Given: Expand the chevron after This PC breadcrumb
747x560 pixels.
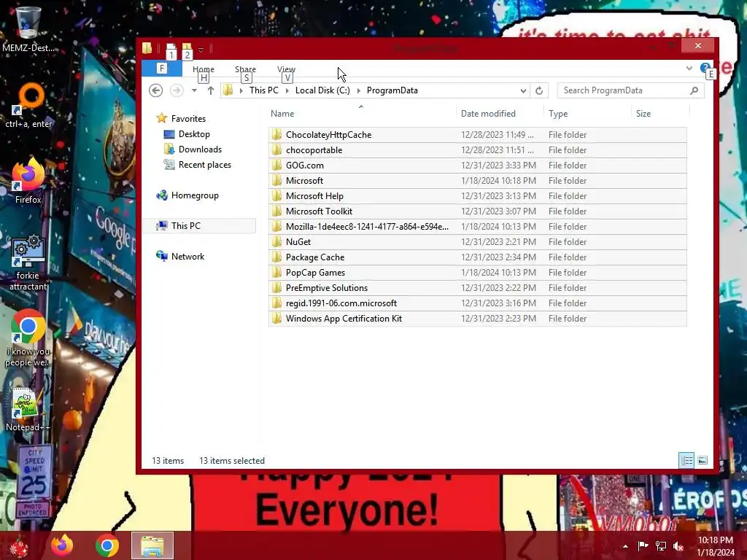Looking at the screenshot, I should tap(287, 90).
